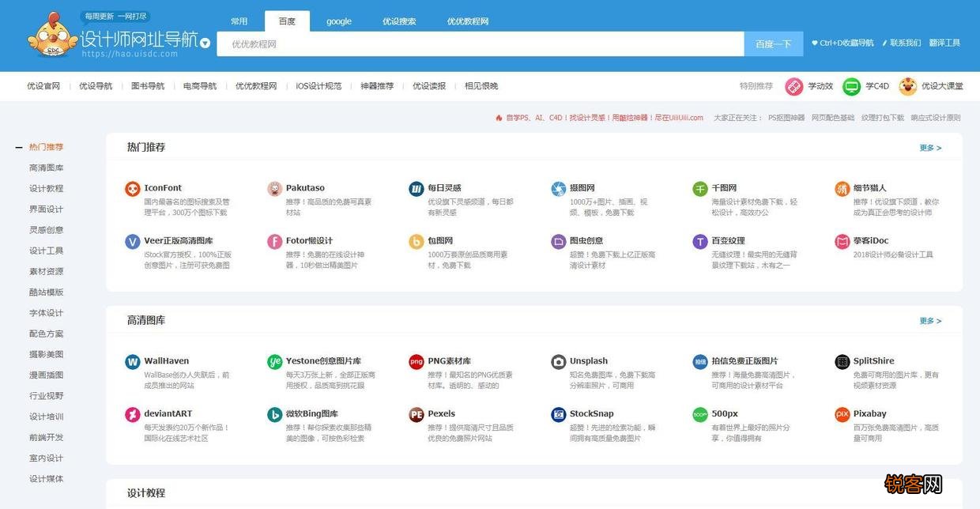Click the pink Fotor懒设计 icon
The image size is (980, 509).
(x=274, y=242)
